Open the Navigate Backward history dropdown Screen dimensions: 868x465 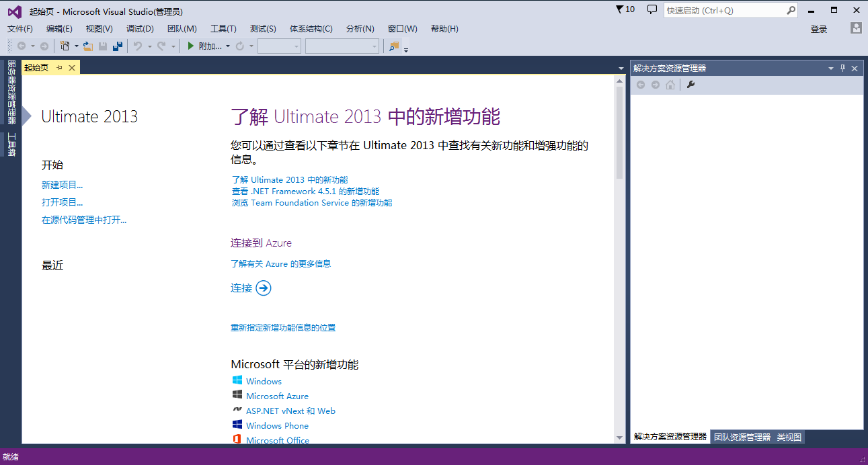[32, 46]
